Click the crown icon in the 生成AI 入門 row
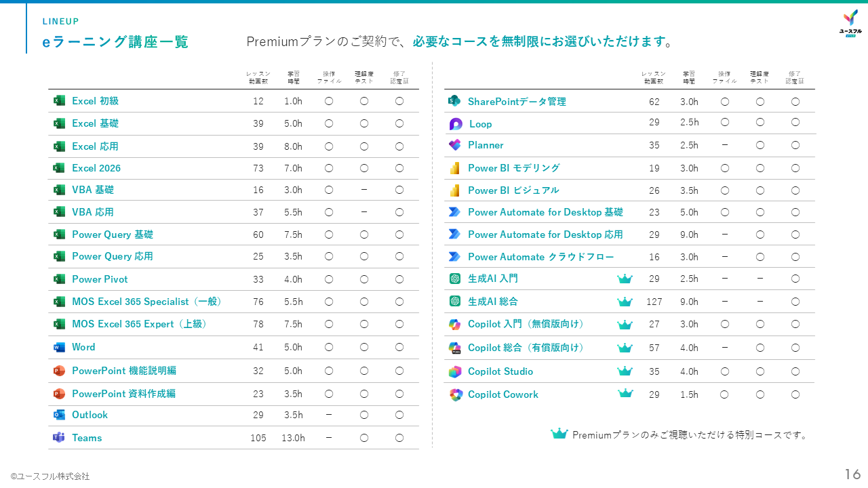Screen dimensions: 868x488 coord(625,279)
